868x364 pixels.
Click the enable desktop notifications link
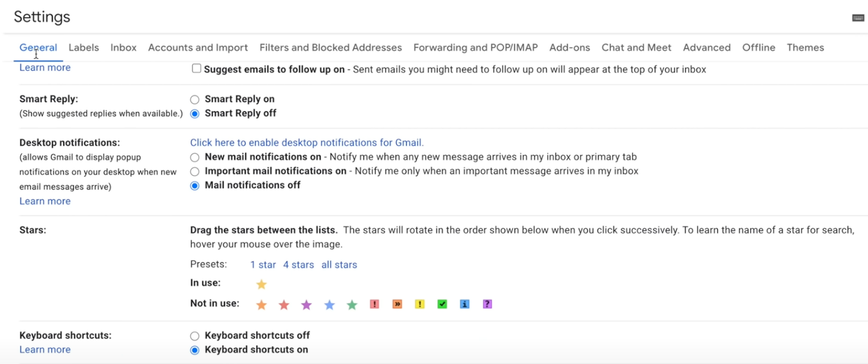click(307, 142)
